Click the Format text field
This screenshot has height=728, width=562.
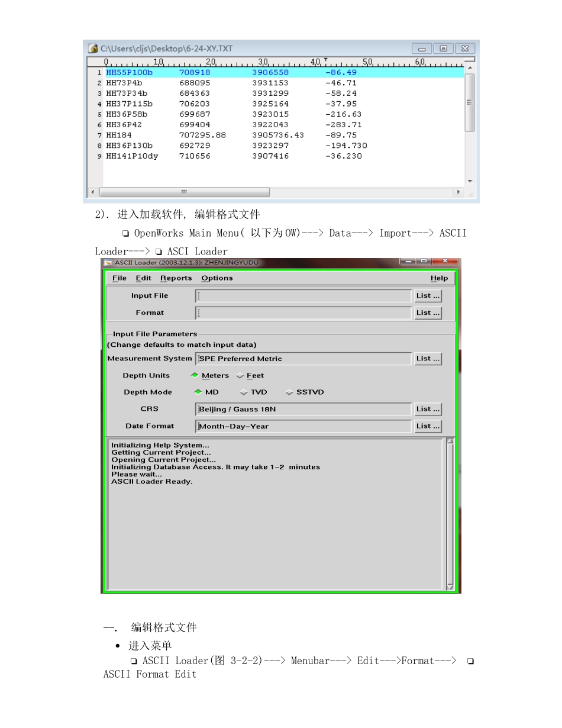pyautogui.click(x=303, y=313)
